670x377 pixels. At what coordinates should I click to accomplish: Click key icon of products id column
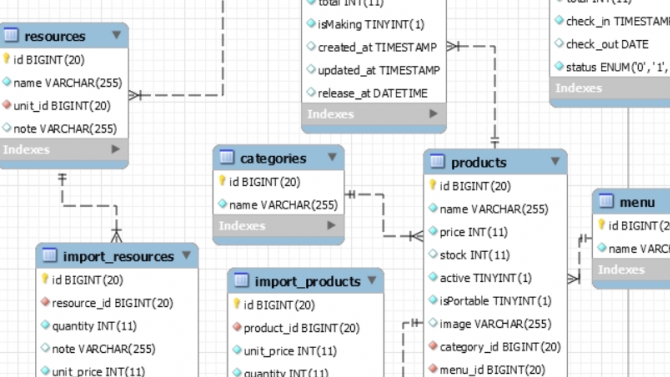pyautogui.click(x=432, y=185)
